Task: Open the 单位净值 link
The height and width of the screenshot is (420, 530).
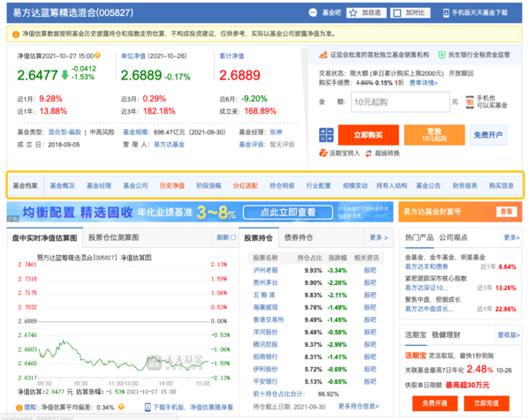Action: (133, 56)
